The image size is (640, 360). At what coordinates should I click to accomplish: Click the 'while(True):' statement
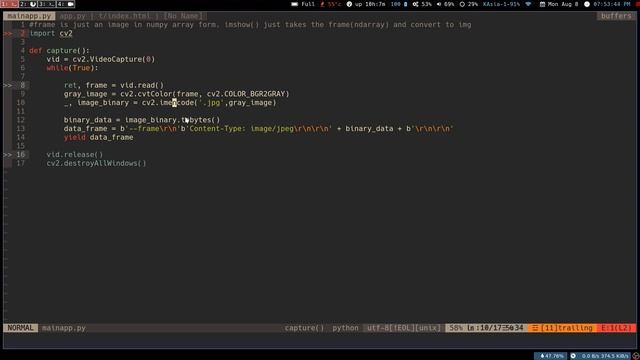(72, 68)
